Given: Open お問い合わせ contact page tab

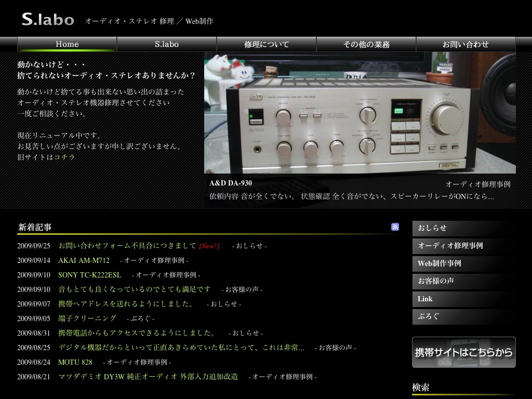Looking at the screenshot, I should 465,44.
